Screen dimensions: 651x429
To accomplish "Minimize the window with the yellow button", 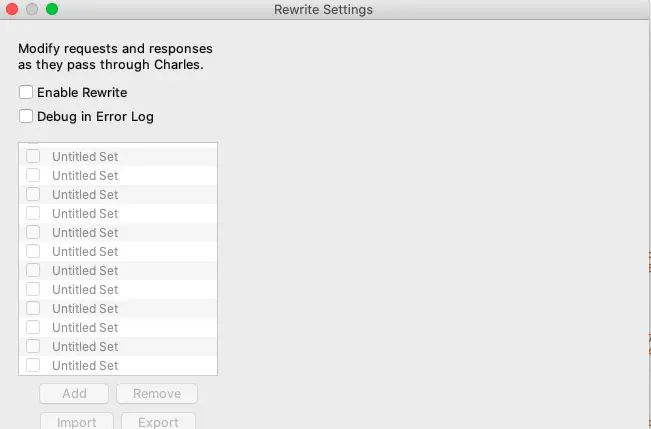I will tap(32, 10).
